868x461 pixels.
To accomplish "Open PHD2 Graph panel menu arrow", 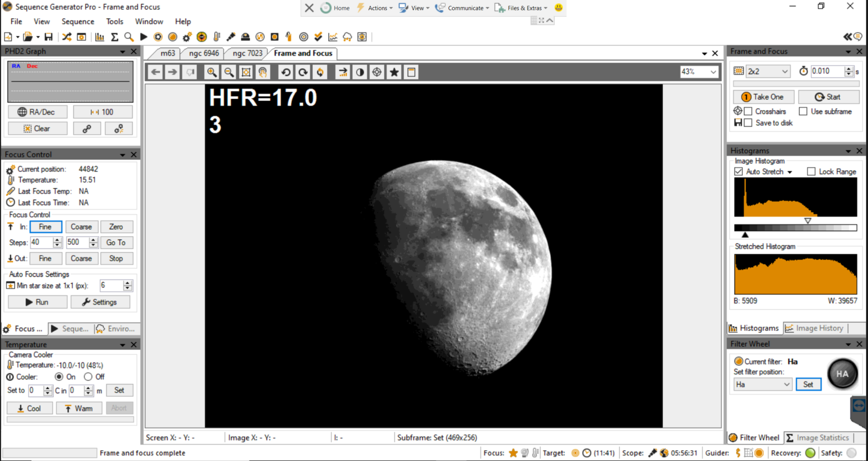I will tap(122, 51).
